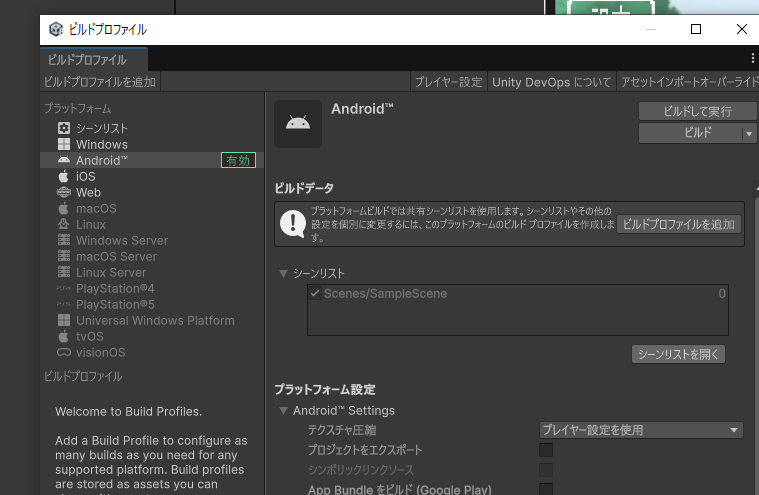Click the Android robot icon in platform list
The width and height of the screenshot is (759, 495).
64,160
